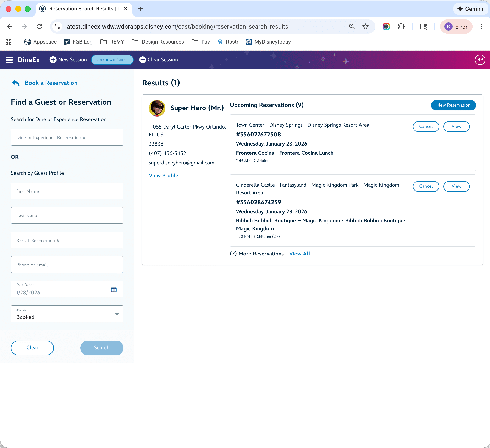Viewport: 490px width, 448px height.
Task: Open the Chrome three-dot menu
Action: [481, 27]
